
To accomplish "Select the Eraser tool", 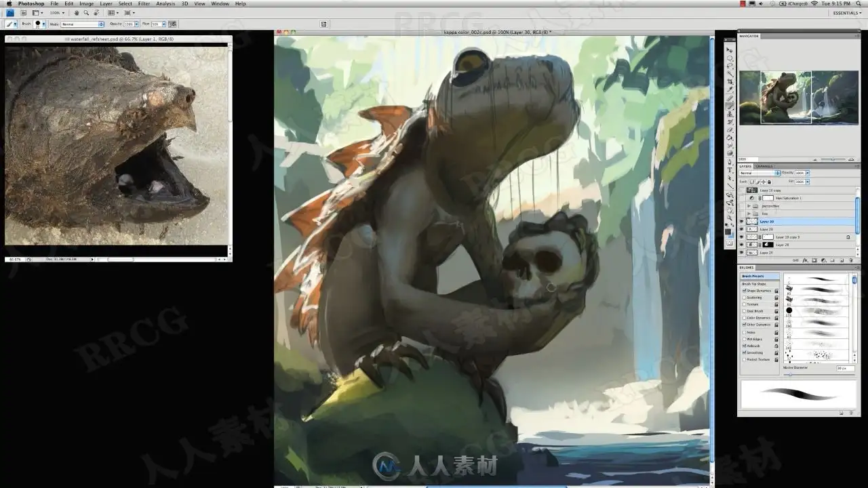I will (730, 130).
